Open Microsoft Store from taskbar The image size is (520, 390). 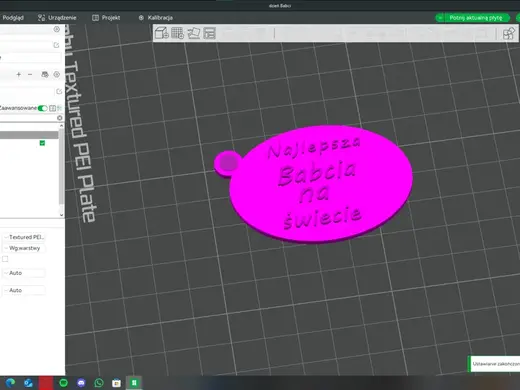pos(116,383)
